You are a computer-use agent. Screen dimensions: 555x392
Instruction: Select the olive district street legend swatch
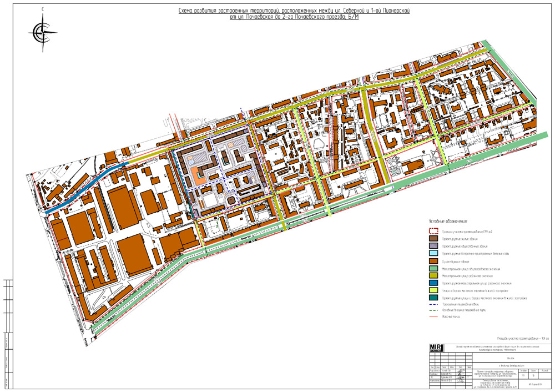tap(435, 275)
